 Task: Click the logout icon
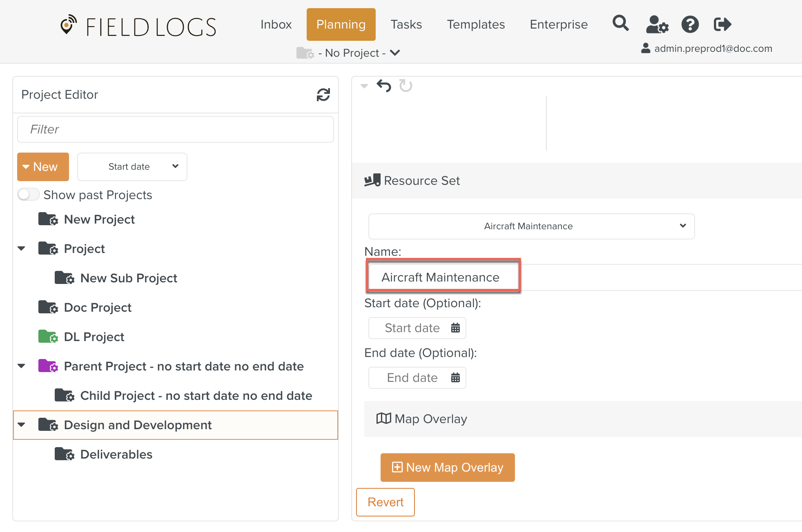point(722,24)
